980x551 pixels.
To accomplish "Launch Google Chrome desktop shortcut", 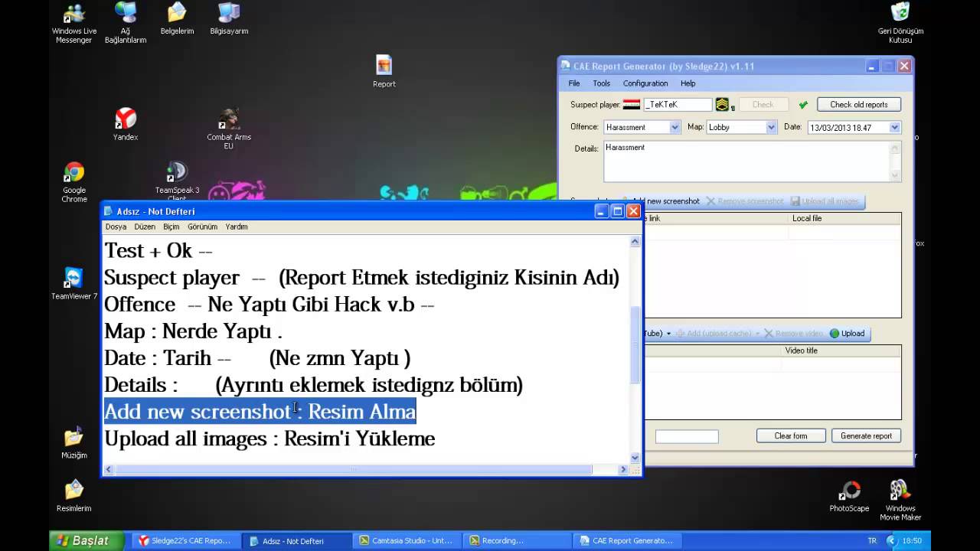I will click(74, 182).
